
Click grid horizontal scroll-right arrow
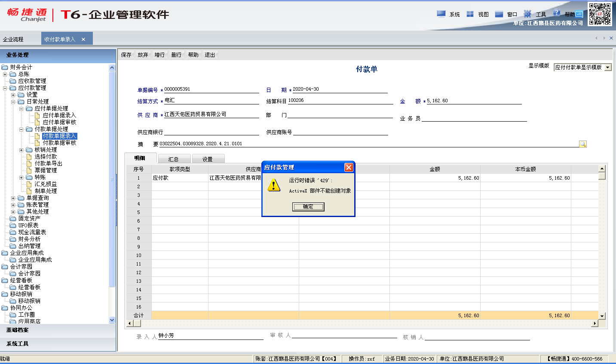coord(595,323)
